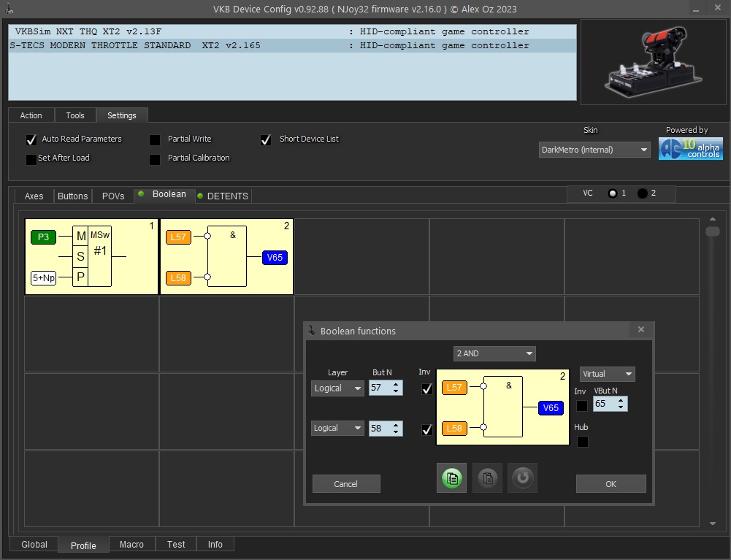Enable the Hub checkbox
The image size is (731, 560).
[582, 441]
